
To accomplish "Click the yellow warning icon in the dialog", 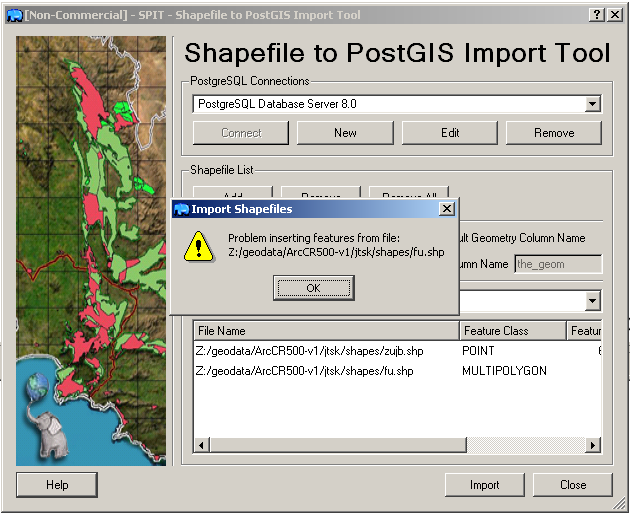I will pos(198,246).
